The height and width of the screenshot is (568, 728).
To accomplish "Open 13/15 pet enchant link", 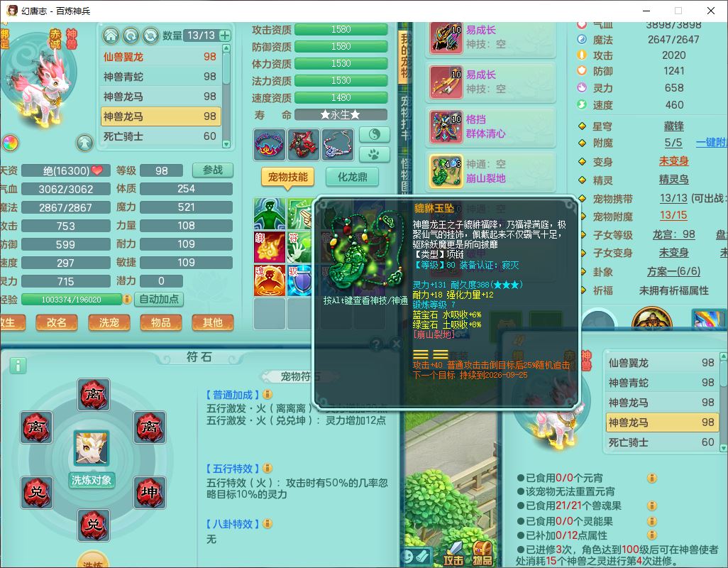I will tap(673, 215).
